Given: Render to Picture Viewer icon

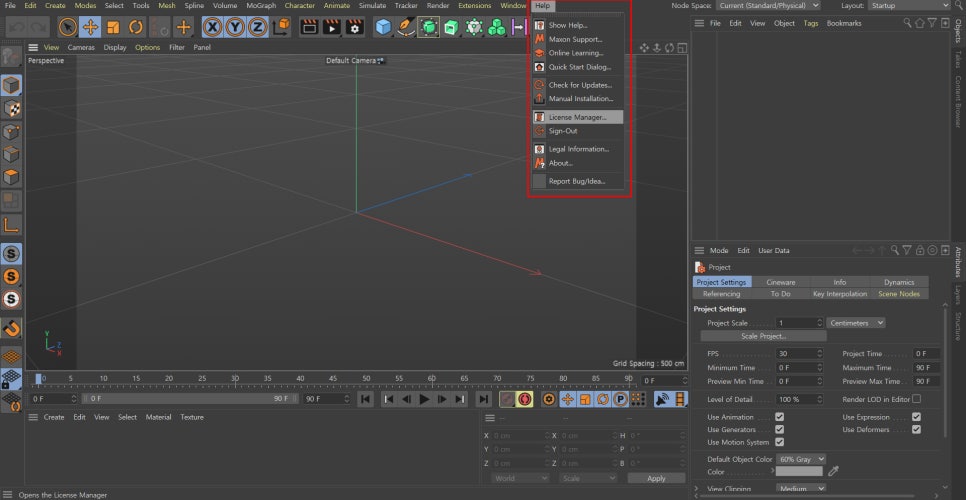Looking at the screenshot, I should click(332, 27).
